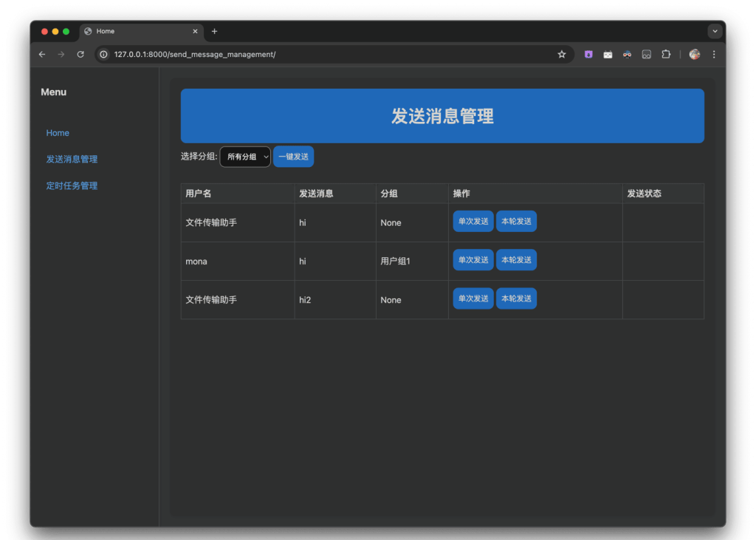Click the site info icon in address bar
This screenshot has height=540, width=756.
(x=103, y=54)
